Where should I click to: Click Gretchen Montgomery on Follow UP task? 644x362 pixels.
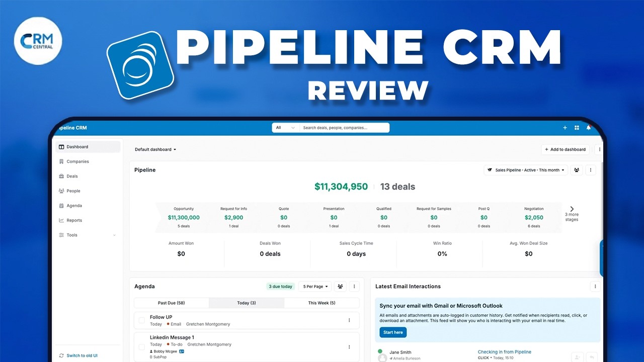click(208, 324)
